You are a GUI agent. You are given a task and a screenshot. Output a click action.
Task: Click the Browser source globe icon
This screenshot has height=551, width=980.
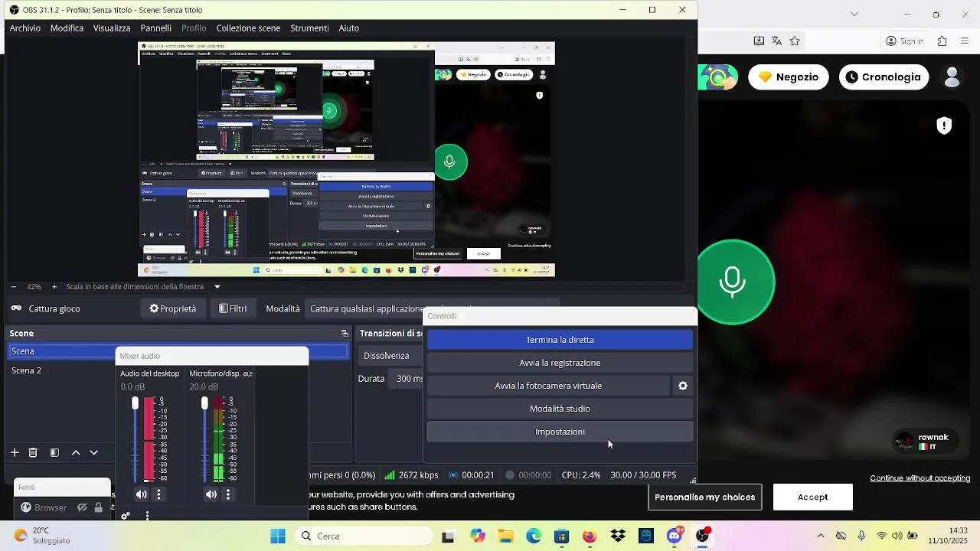pos(26,507)
